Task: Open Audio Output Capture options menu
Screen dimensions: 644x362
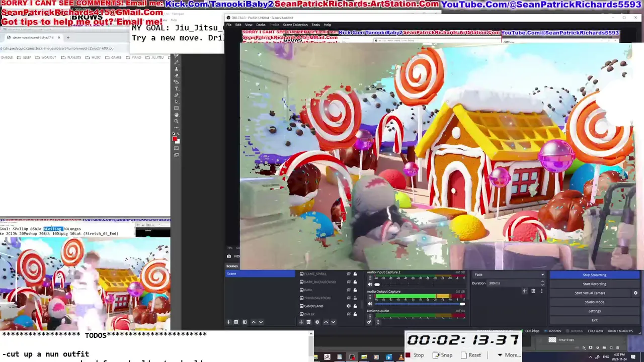Action: click(370, 297)
